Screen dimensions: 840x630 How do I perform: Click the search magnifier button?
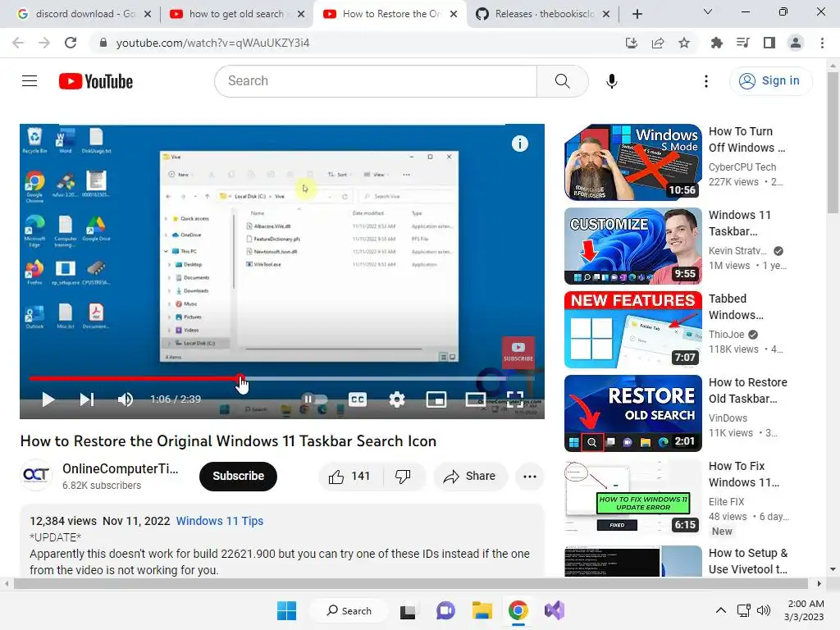[x=563, y=81]
